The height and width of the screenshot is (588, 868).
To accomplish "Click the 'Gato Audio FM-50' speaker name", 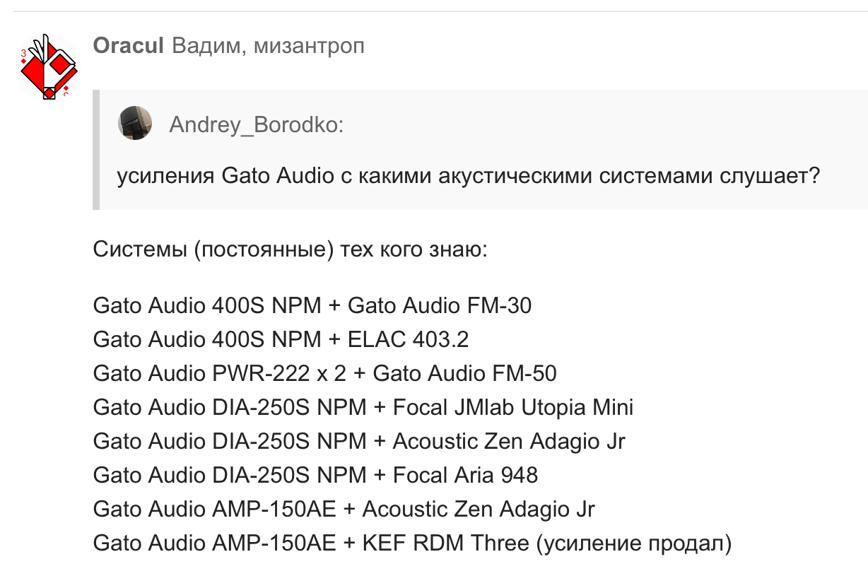I will [465, 373].
